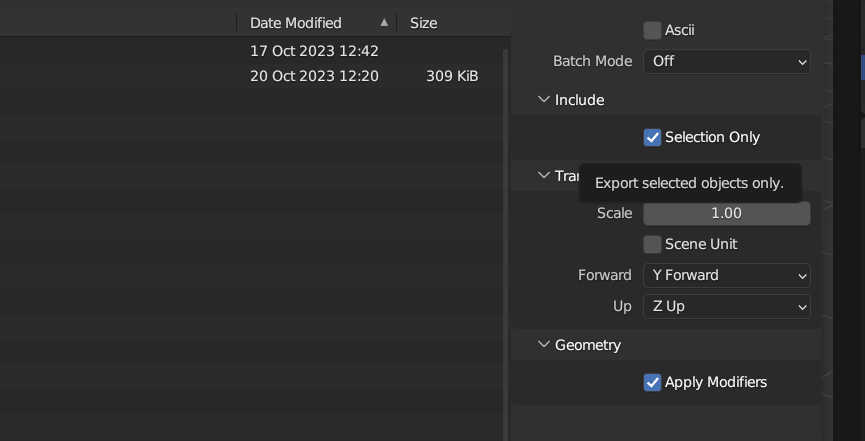The height and width of the screenshot is (441, 865).
Task: Uncheck the Selection Only option
Action: coord(652,137)
